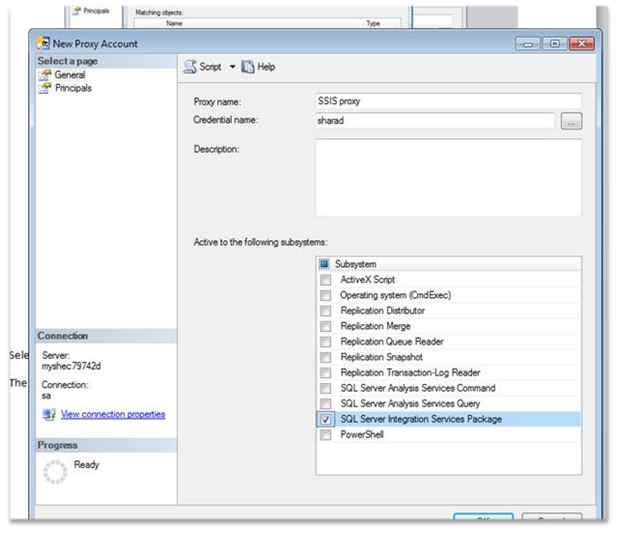Click the Help toolbar button

258,67
